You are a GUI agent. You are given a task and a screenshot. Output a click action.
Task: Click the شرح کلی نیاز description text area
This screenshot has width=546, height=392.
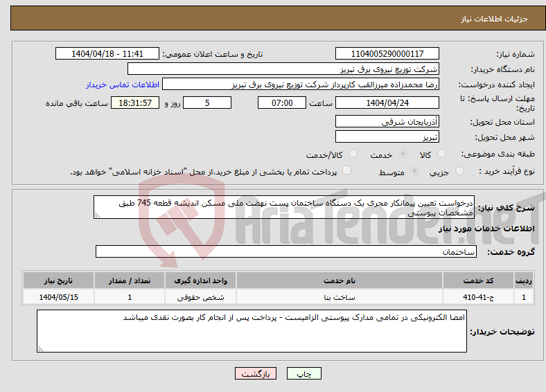(x=284, y=207)
